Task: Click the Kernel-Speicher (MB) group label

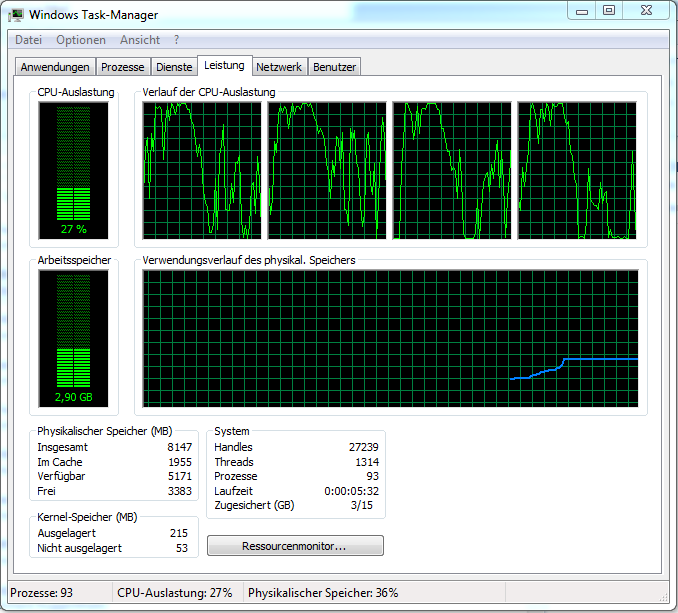Action: tap(87, 517)
